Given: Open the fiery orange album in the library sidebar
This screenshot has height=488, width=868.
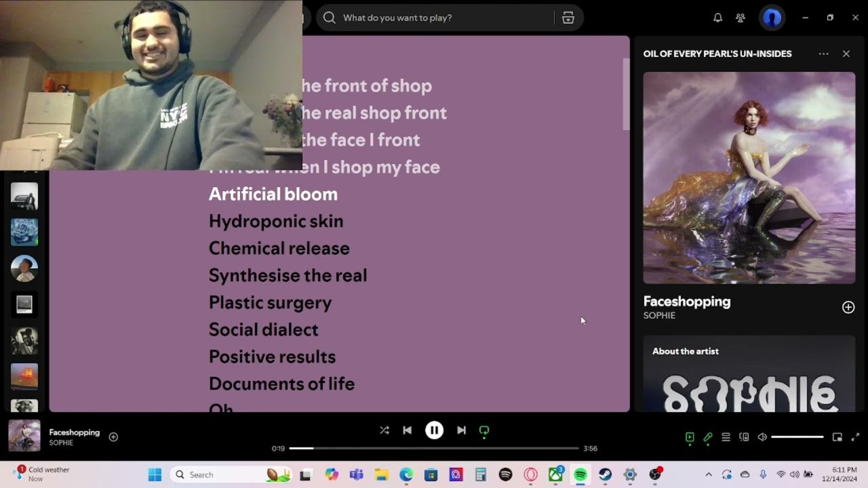Looking at the screenshot, I should pos(24,376).
